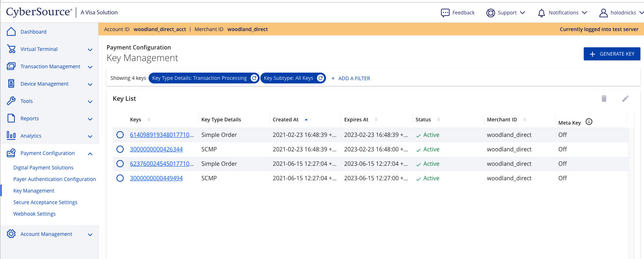Click the Support lifebuoy icon
The image size is (644, 259).
(x=490, y=13)
